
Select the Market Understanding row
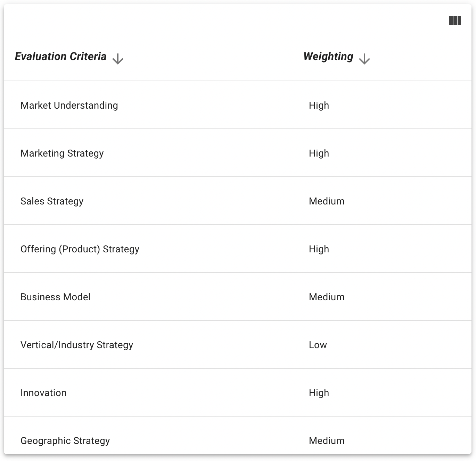(x=69, y=106)
